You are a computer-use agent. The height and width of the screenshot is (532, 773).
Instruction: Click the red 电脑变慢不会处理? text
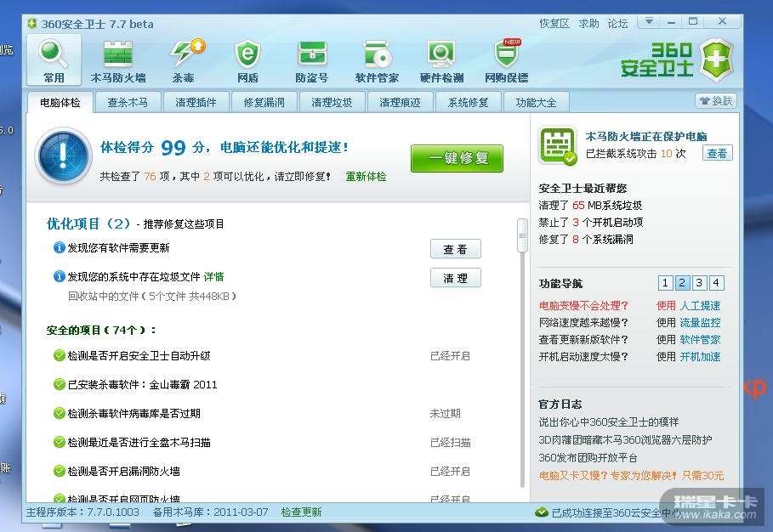[583, 305]
